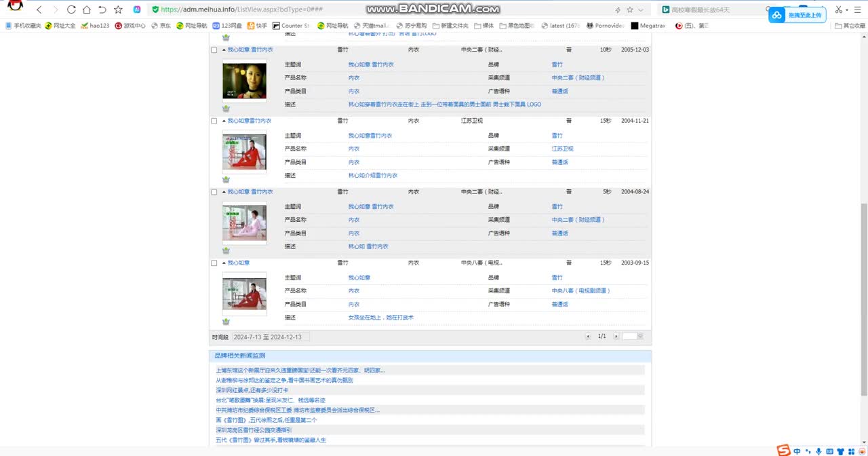Image resolution: width=868 pixels, height=456 pixels.
Task: Click the microphone icon in input method bar
Action: coord(818,451)
